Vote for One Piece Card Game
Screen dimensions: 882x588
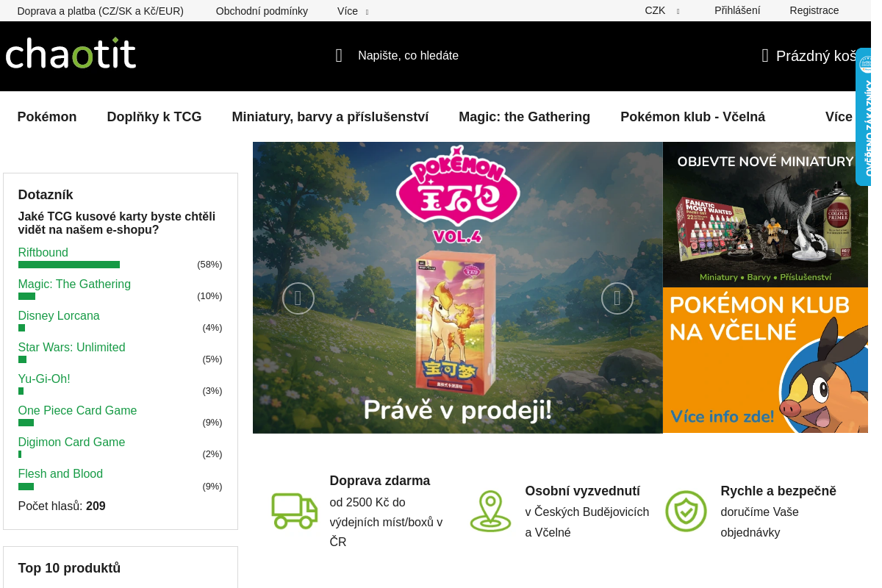pos(77,411)
